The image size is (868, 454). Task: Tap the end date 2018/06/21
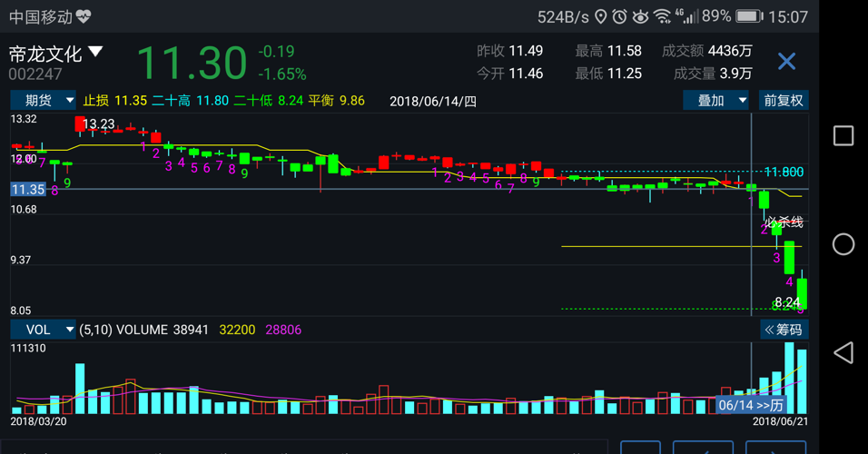click(x=780, y=421)
